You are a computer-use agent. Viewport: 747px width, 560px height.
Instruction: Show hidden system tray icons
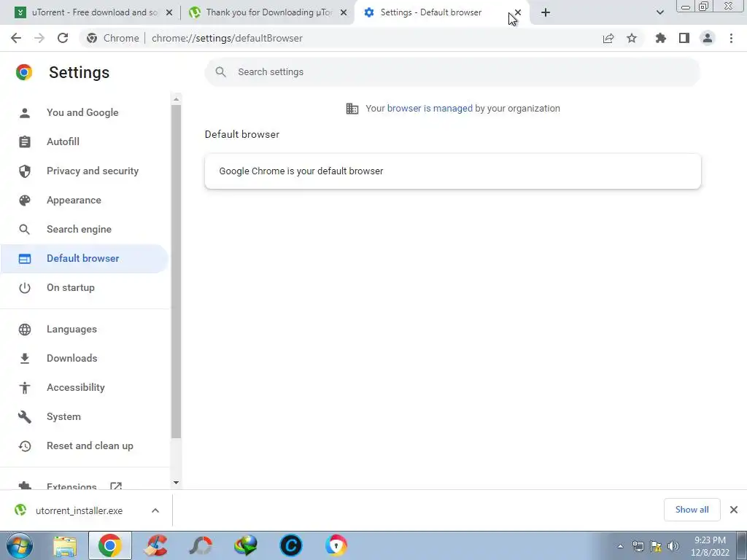[x=620, y=546]
